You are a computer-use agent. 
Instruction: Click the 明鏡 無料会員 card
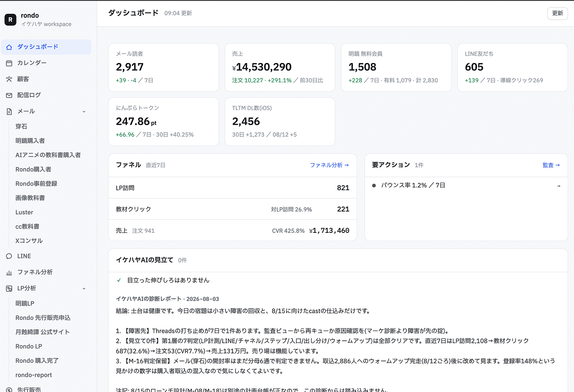(x=396, y=67)
